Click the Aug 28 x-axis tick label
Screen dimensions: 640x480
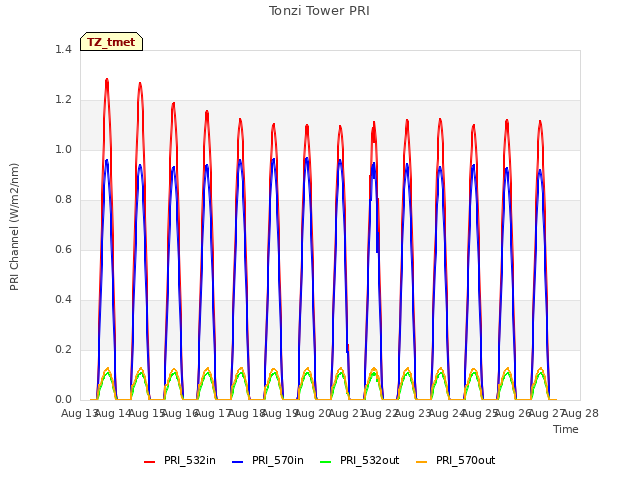tap(580, 413)
